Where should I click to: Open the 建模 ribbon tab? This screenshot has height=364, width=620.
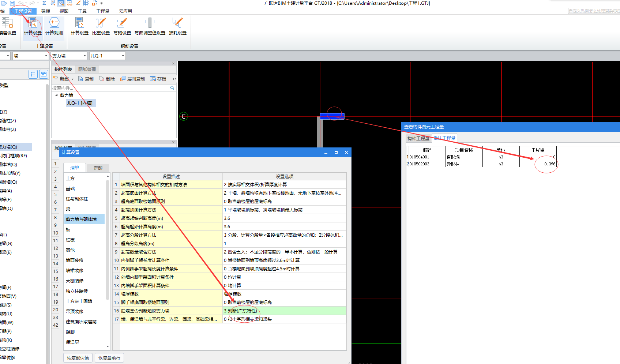click(46, 11)
